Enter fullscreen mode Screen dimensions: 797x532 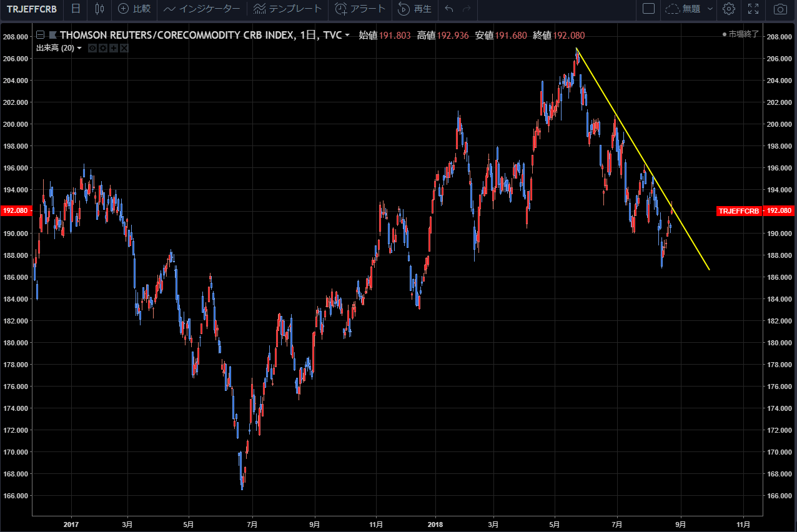point(753,9)
